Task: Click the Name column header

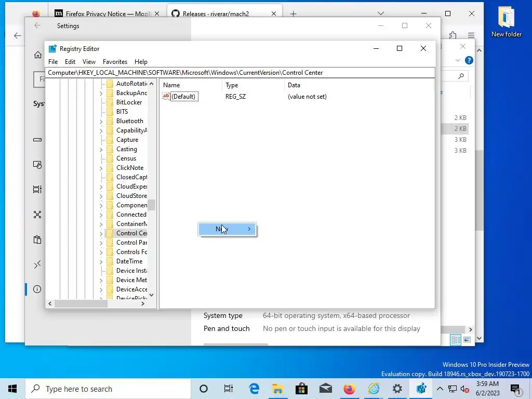Action: tap(171, 85)
